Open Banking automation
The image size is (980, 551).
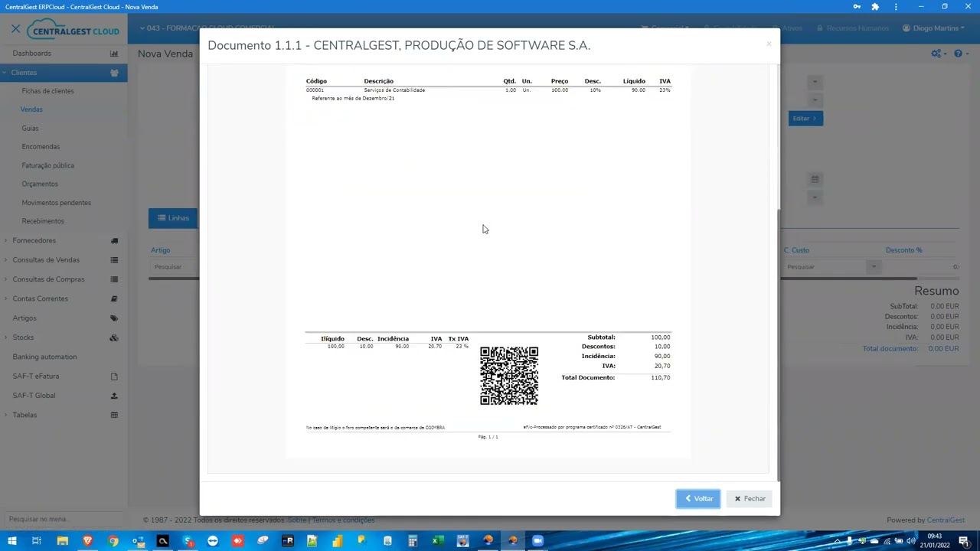44,357
